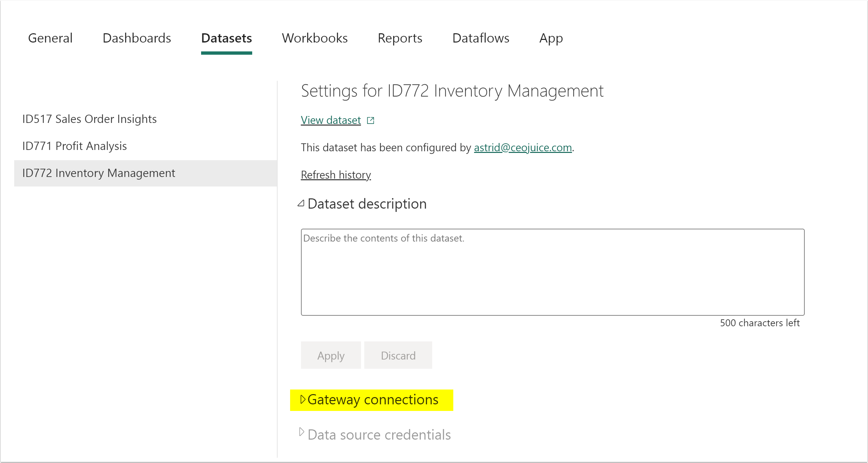Select the Datasets tab
The height and width of the screenshot is (463, 868).
(x=226, y=38)
